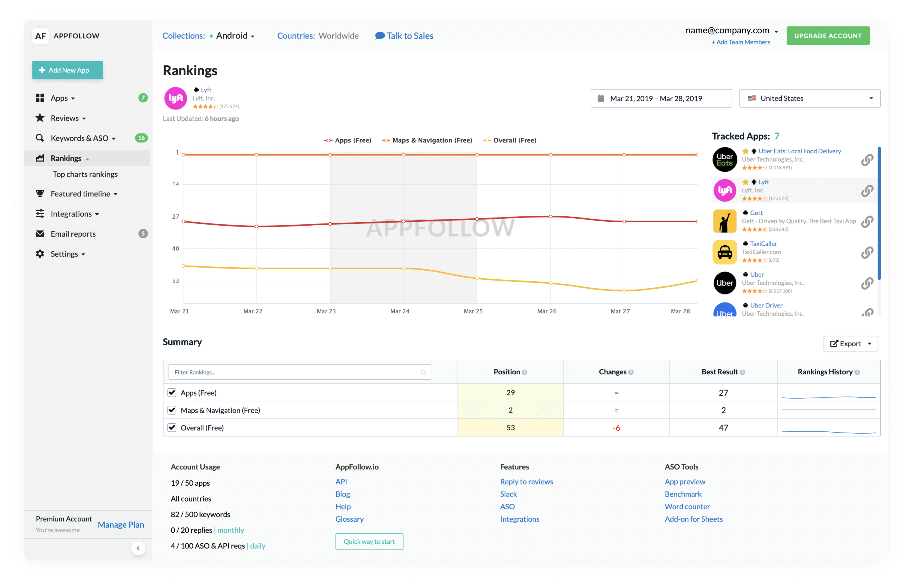
Task: Toggle Overall (Free) series in chart legend
Action: click(x=509, y=140)
